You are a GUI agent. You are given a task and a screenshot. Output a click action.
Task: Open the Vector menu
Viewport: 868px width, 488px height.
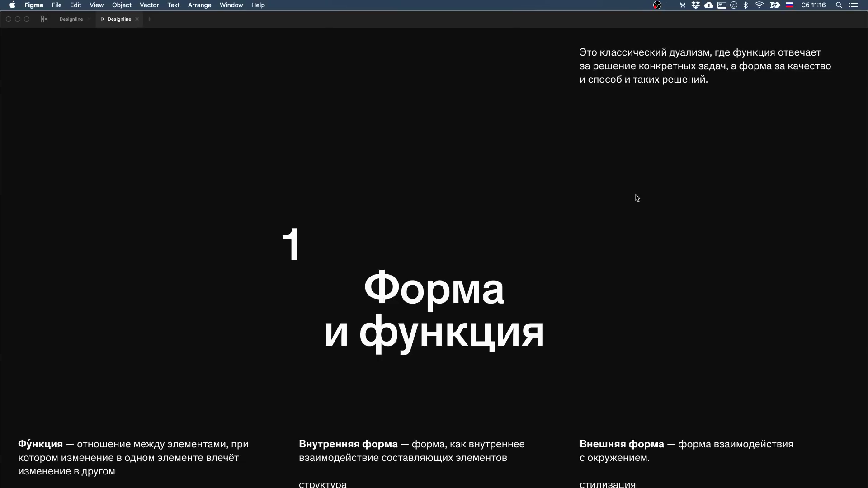click(x=149, y=5)
